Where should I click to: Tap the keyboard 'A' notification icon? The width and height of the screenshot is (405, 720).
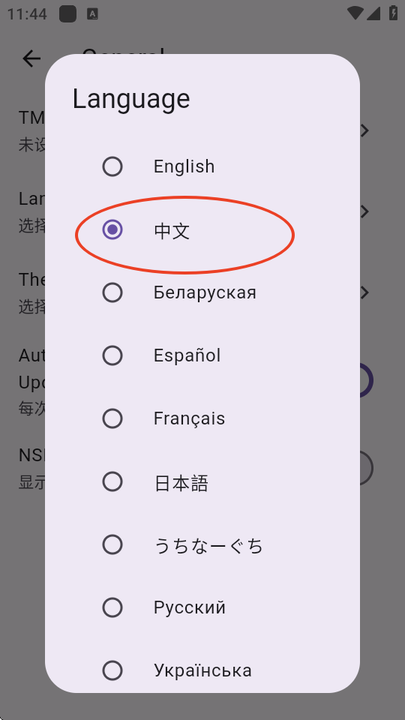92,14
